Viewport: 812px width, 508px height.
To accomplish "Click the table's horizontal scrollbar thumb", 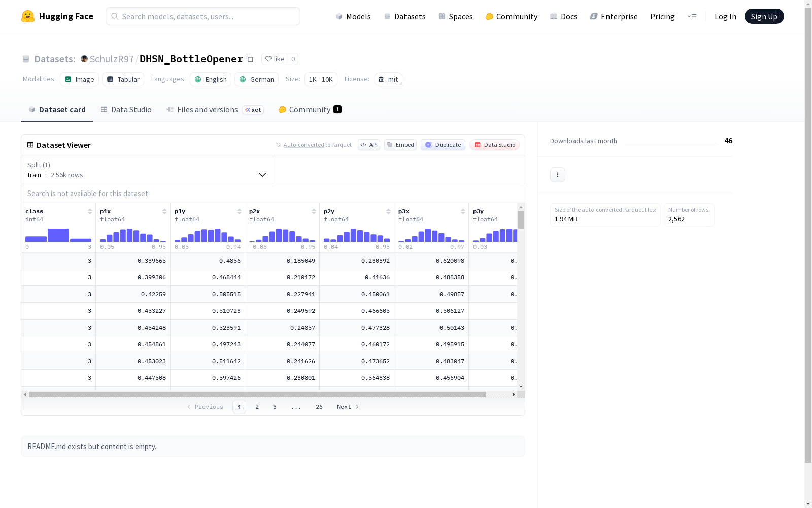I will (x=257, y=394).
